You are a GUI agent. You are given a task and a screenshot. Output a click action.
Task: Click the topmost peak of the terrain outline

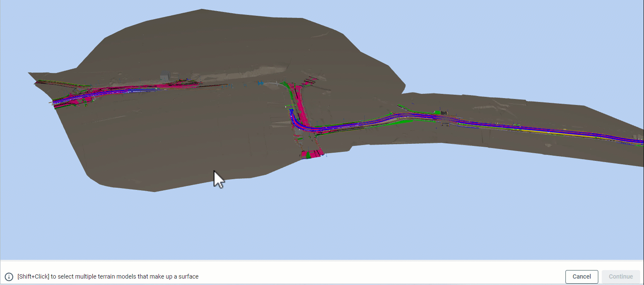pyautogui.click(x=201, y=10)
